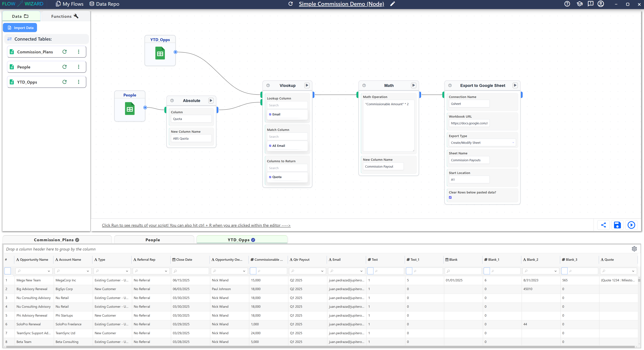Run the Math node
This screenshot has height=350, width=644.
pos(413,85)
